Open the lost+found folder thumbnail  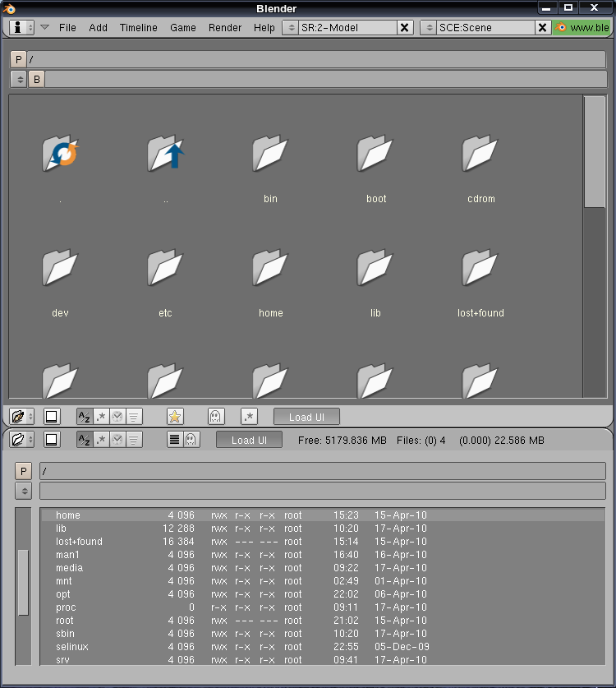click(480, 267)
